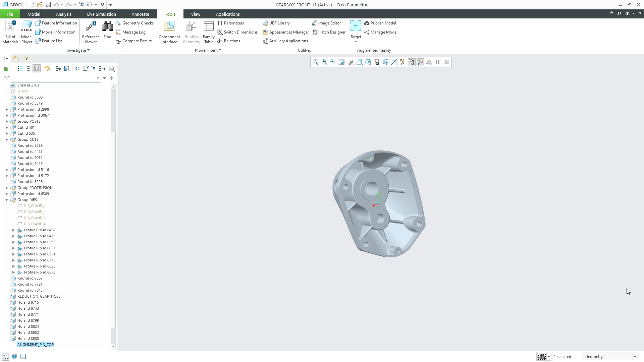Open the perspective view icon

point(385,62)
